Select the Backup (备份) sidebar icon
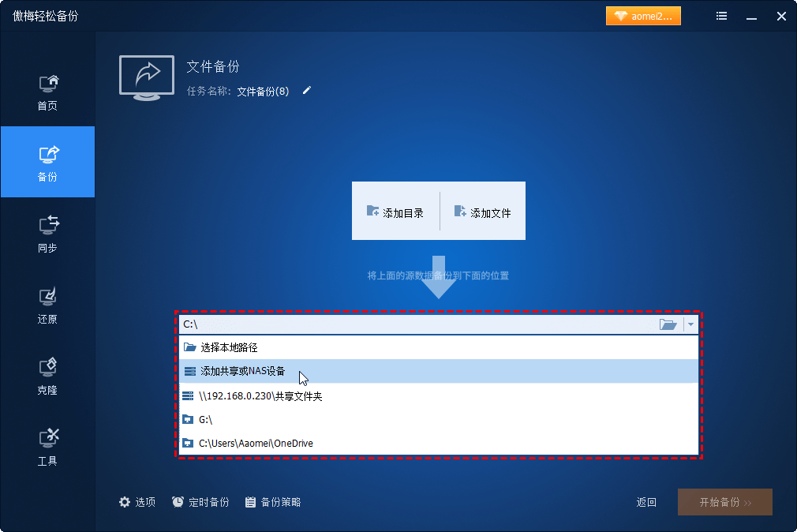The height and width of the screenshot is (532, 797). (47, 163)
